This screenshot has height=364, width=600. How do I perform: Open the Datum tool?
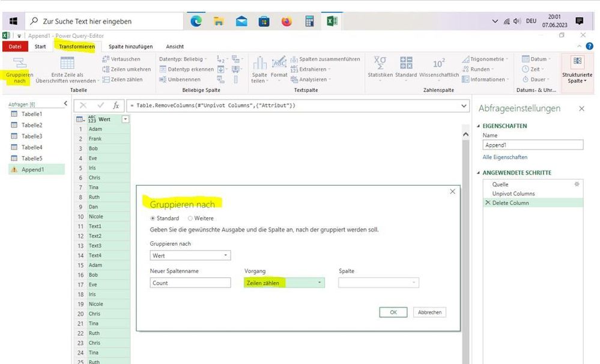click(536, 59)
